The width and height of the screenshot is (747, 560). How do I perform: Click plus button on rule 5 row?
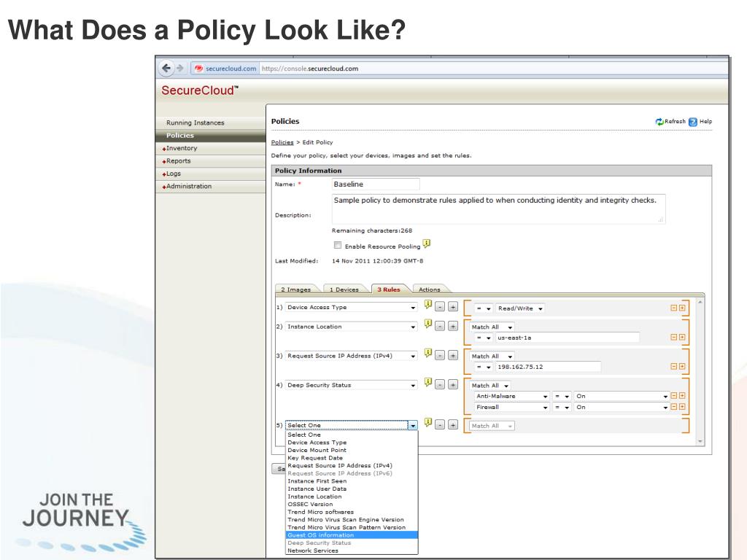[452, 425]
